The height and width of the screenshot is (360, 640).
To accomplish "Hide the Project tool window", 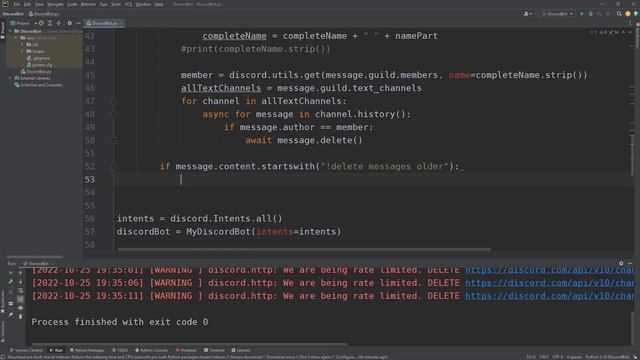I will click(78, 23).
